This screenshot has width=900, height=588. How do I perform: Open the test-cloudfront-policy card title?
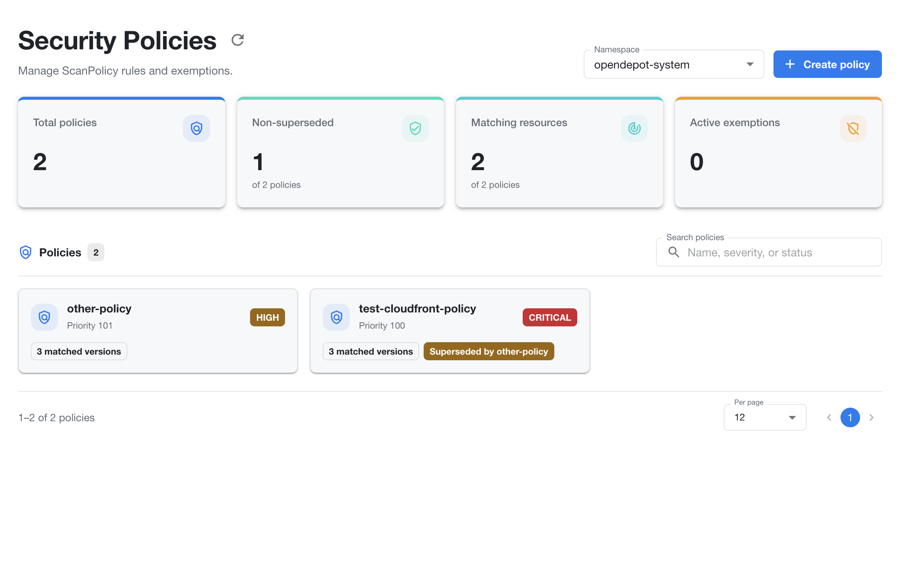[x=418, y=309]
